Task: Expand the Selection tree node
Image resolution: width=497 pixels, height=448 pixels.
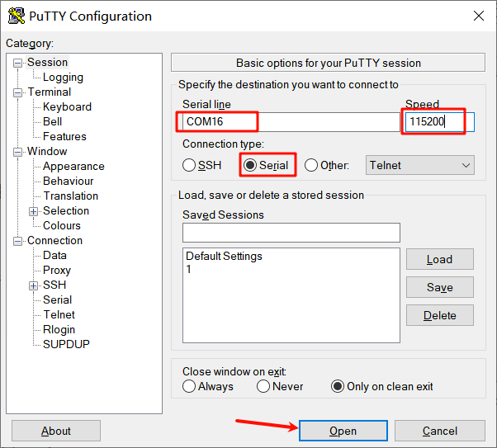Action: 34,211
